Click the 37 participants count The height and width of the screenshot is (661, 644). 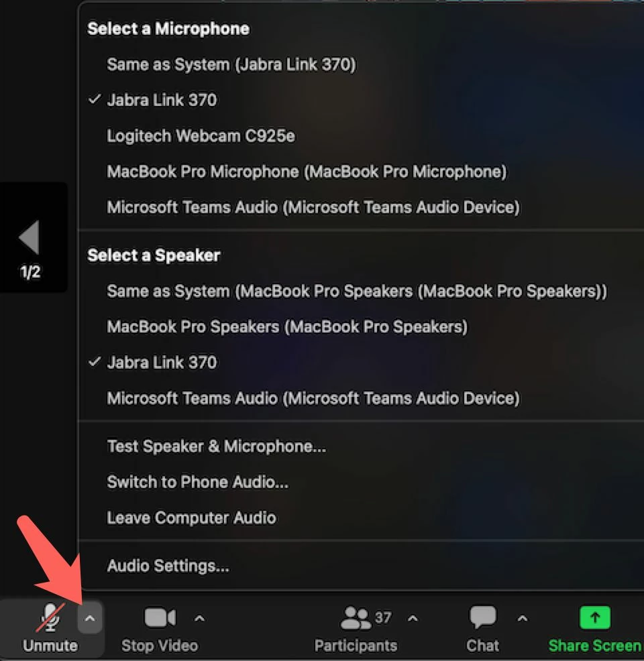pyautogui.click(x=383, y=617)
